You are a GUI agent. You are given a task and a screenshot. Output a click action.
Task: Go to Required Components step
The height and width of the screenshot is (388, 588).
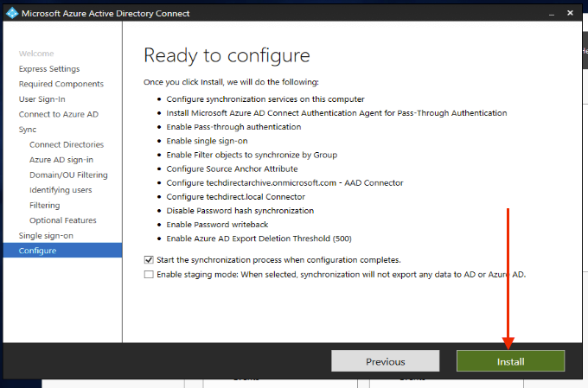click(x=61, y=84)
